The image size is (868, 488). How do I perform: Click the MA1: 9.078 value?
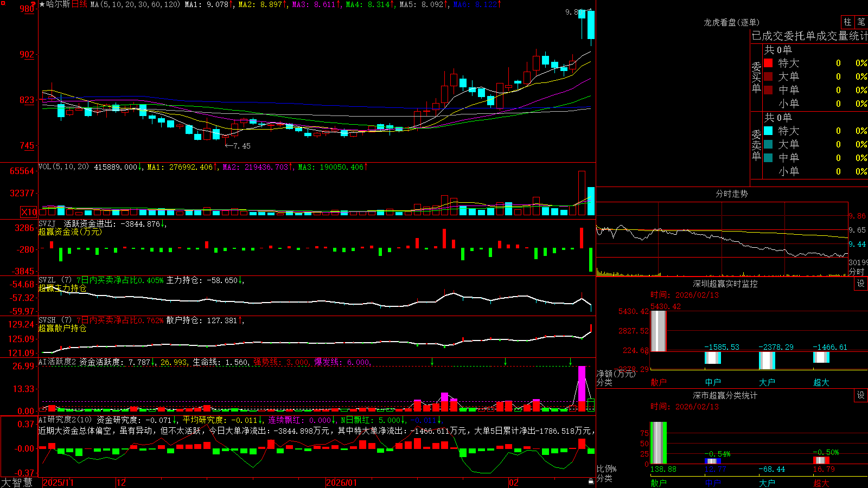209,4
